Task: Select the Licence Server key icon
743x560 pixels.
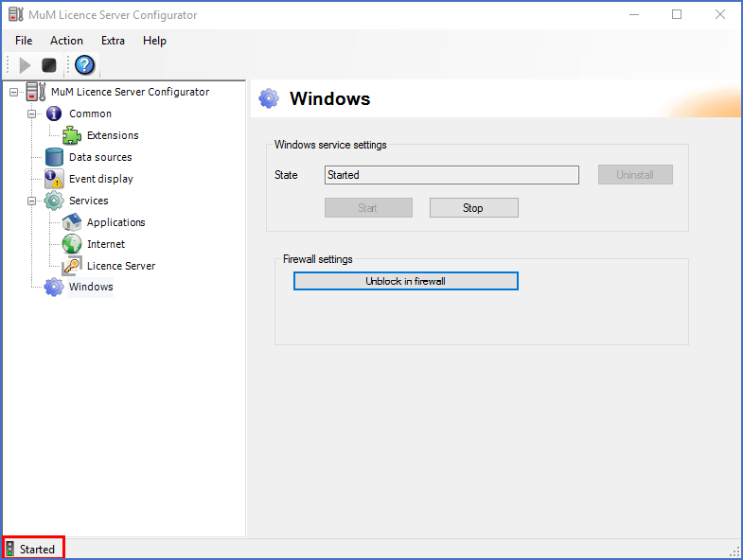Action: [72, 266]
